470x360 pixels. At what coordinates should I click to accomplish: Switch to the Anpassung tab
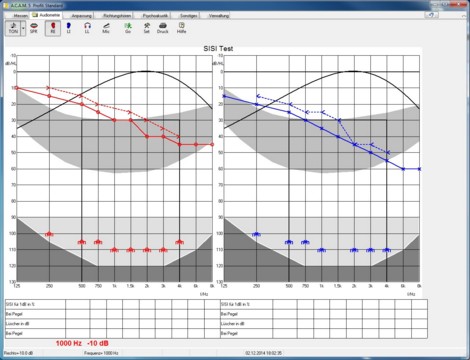pyautogui.click(x=82, y=16)
